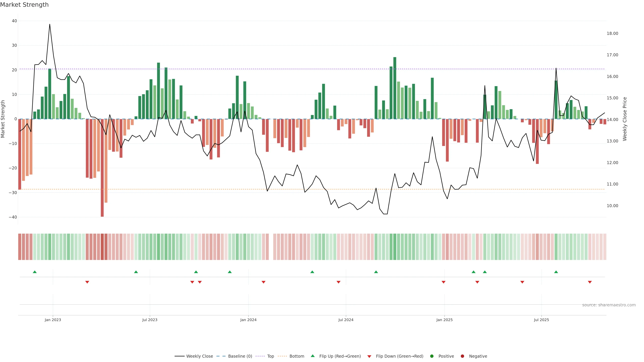Click the first flip-up marker before Jan 2023
Image resolution: width=644 pixels, height=362 pixels.
[35, 272]
